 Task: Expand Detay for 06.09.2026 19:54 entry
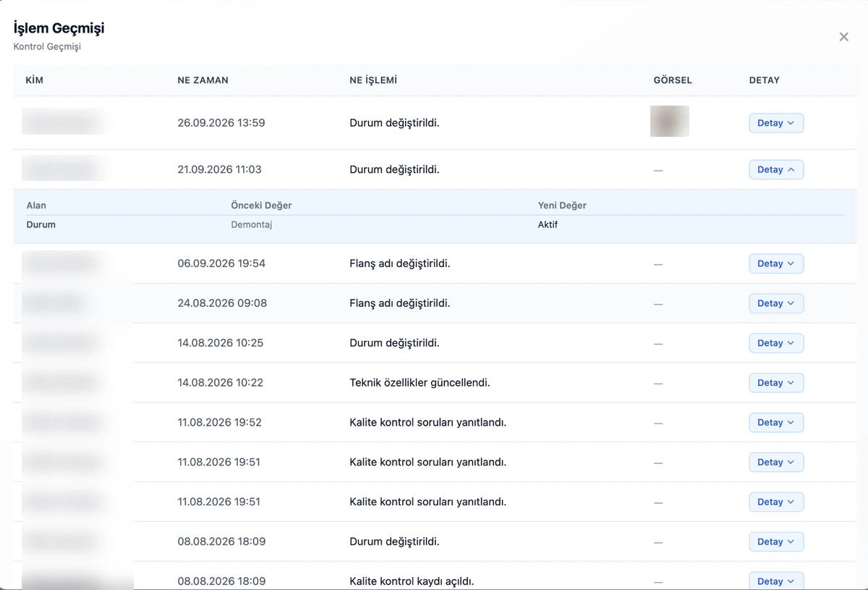pos(776,264)
